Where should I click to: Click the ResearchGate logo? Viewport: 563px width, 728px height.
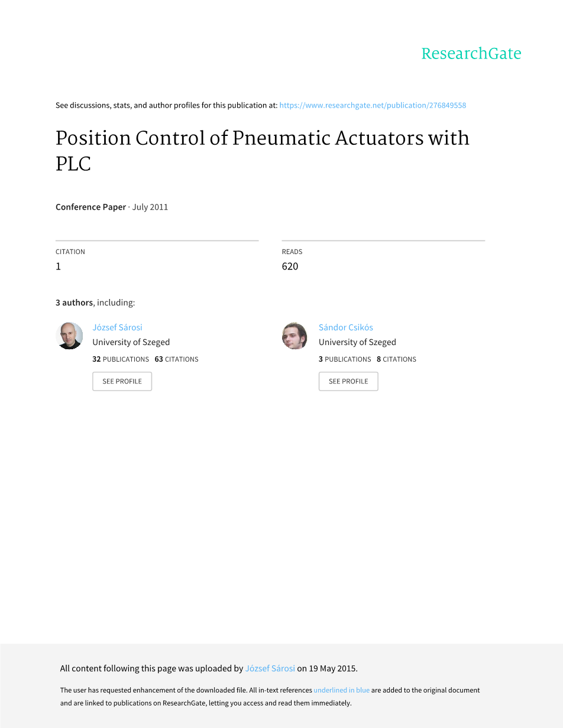tap(471, 54)
